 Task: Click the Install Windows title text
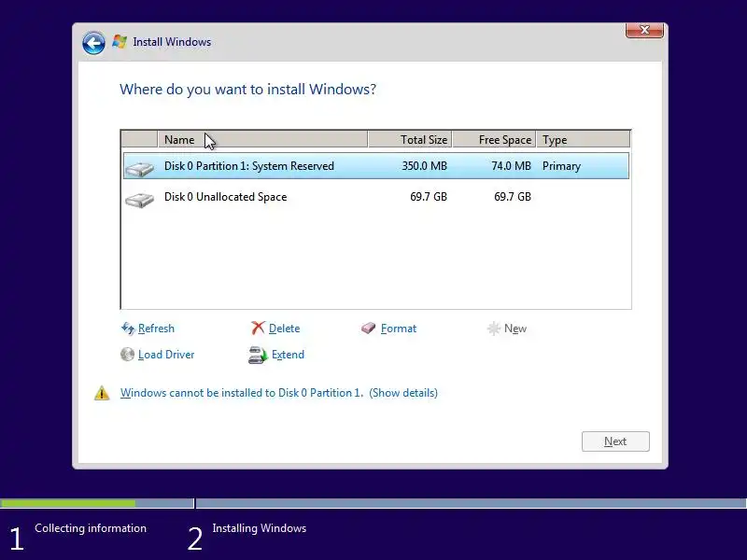coord(172,42)
